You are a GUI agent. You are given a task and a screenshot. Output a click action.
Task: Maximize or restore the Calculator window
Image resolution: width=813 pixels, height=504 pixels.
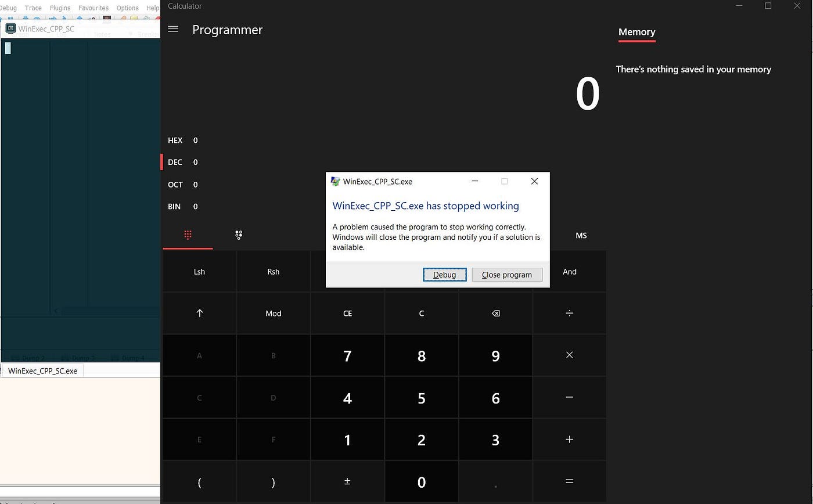(768, 6)
